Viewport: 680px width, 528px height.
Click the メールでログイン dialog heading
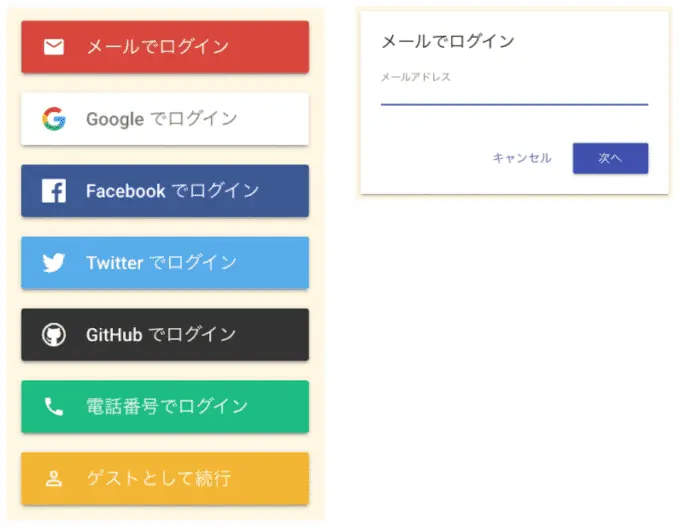448,41
